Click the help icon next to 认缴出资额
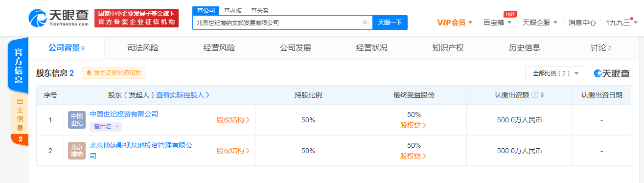Viewport: 644px width, 183px height. [535, 95]
